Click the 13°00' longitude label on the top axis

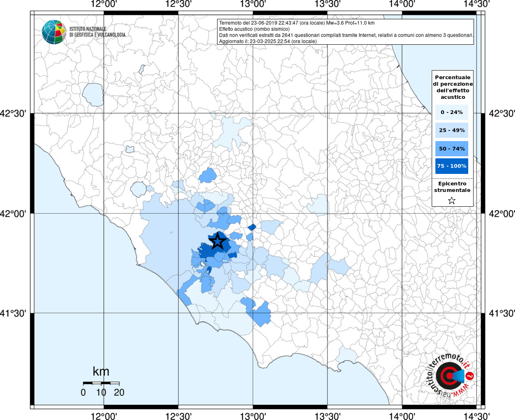(x=252, y=4)
